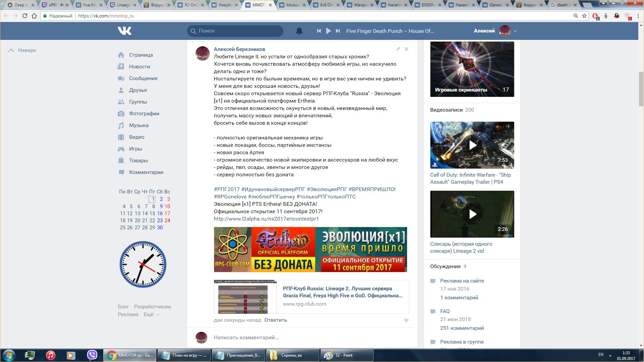Screen dimensions: 644x362
Task: Reload the page in Chrome
Action: [25, 16]
